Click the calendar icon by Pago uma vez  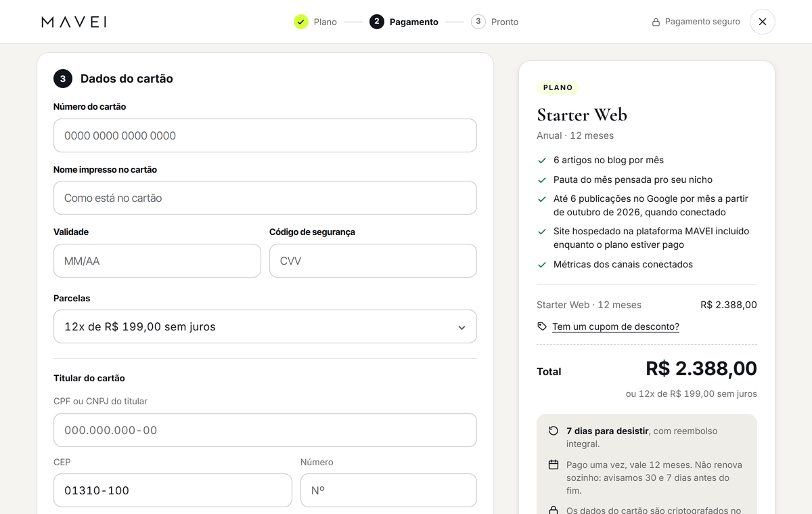pyautogui.click(x=554, y=465)
